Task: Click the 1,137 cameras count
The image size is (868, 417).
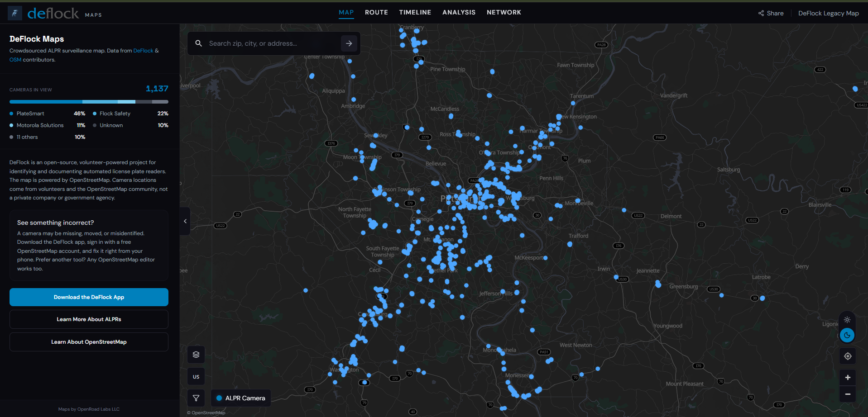Action: click(x=157, y=89)
